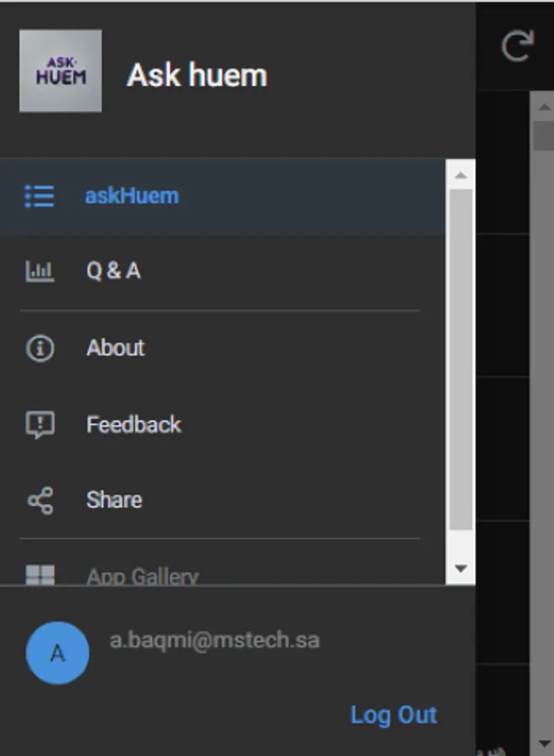Click the down arrow on the drawer scrollbar
This screenshot has width=554, height=756.
[461, 568]
